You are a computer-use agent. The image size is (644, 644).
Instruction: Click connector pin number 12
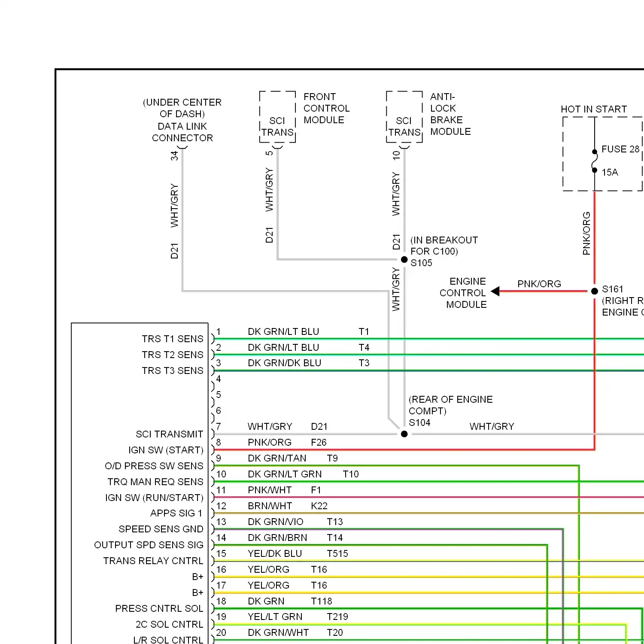click(221, 506)
